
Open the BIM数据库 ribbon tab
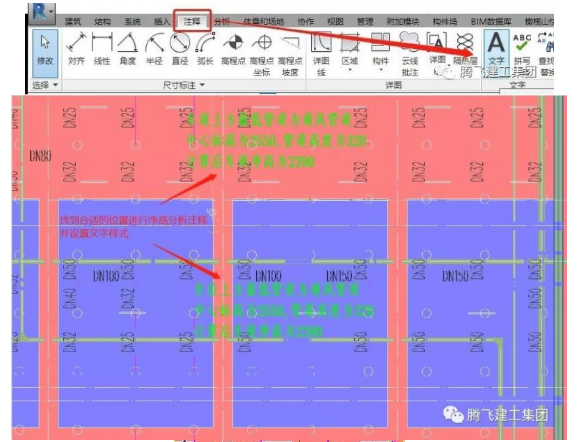click(491, 22)
